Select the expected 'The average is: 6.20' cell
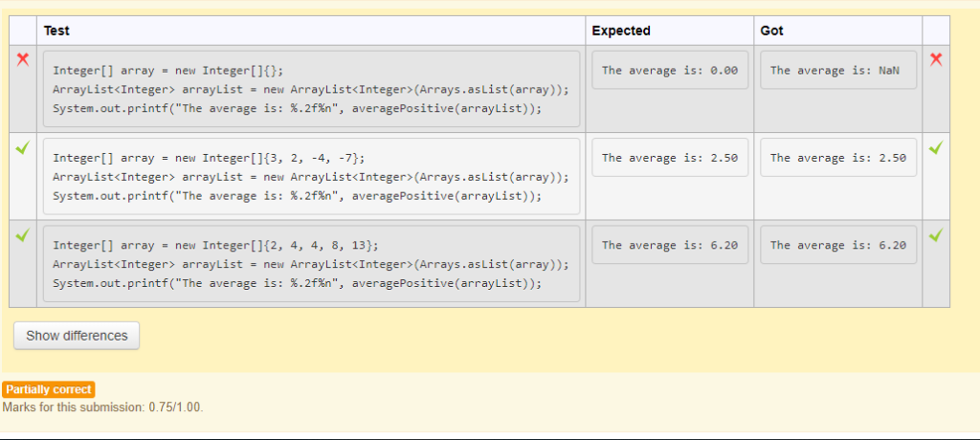 (x=670, y=245)
